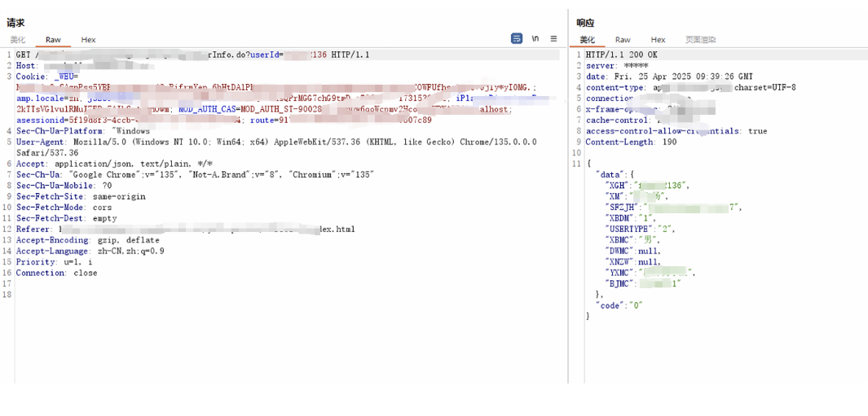Image resolution: width=868 pixels, height=416 pixels.
Task: Switch request view to 美化 tab
Action: point(18,40)
